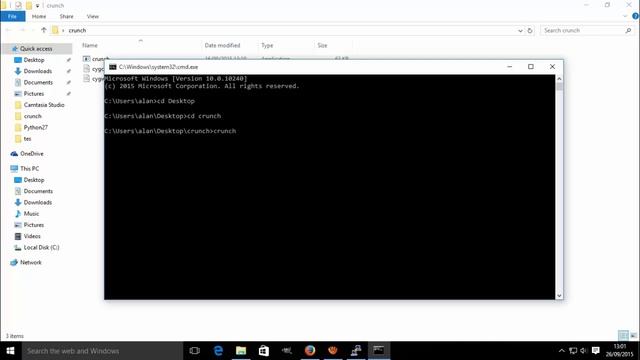
Task: Switch to the View ribbon tab
Action: pos(93,16)
